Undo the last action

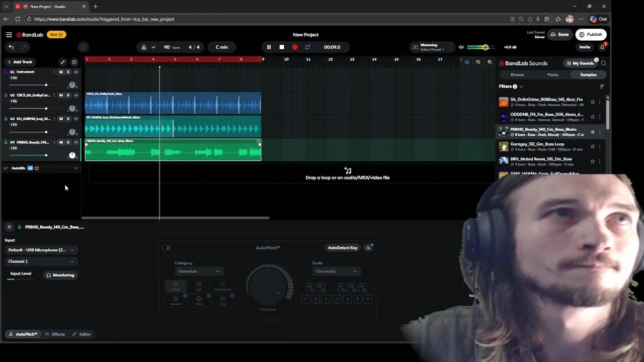(x=11, y=47)
